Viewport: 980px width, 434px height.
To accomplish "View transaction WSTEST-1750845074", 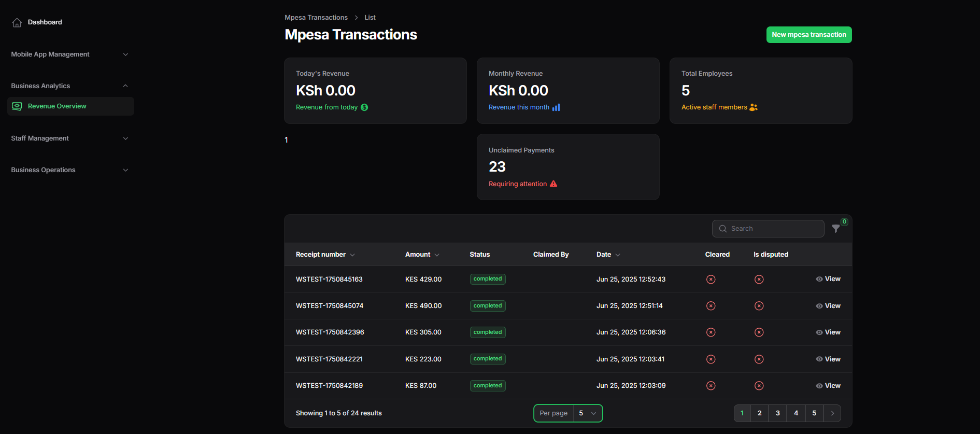I will [x=828, y=306].
